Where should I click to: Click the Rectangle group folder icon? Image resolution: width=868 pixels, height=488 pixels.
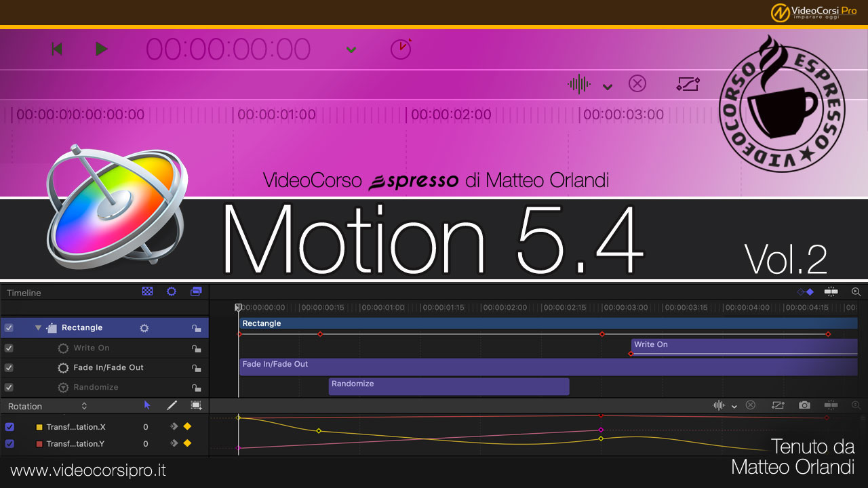pyautogui.click(x=52, y=328)
